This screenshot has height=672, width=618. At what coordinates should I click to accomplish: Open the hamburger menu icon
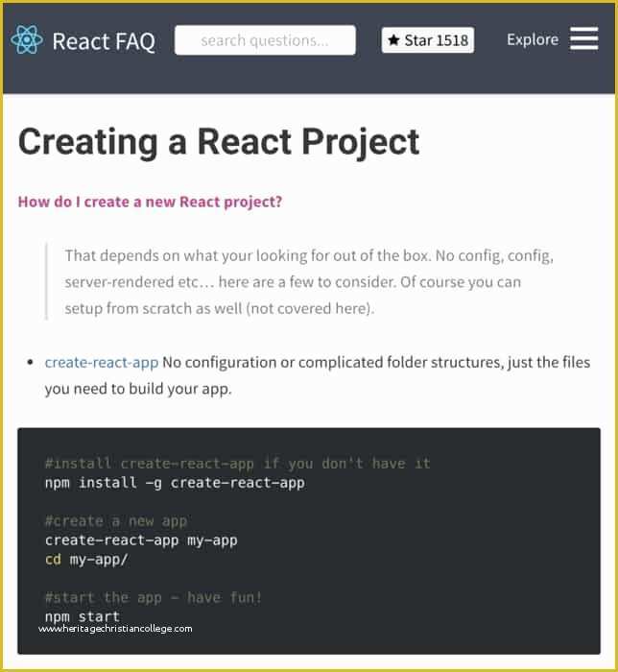coord(584,39)
